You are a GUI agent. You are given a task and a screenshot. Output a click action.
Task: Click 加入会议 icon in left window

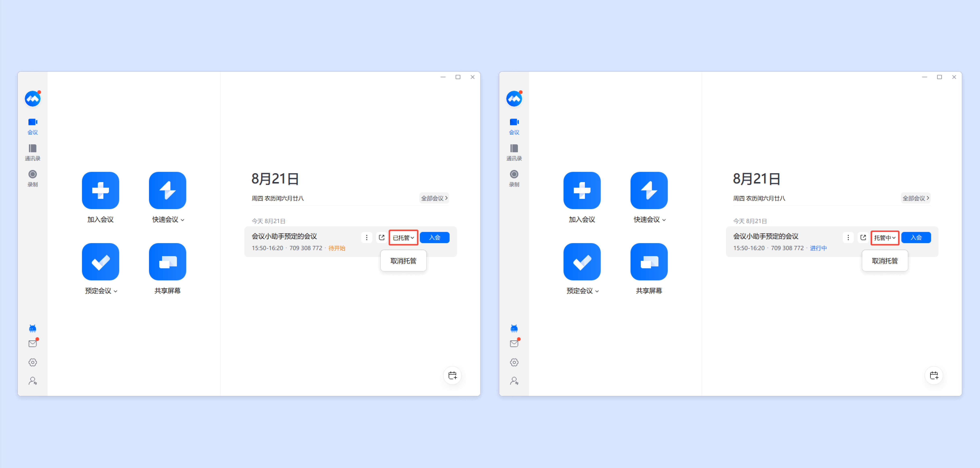click(x=101, y=190)
